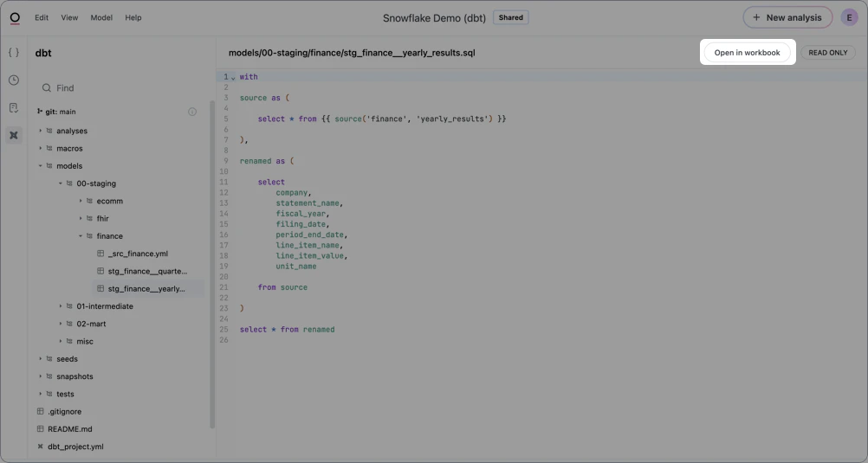Open the dbt_project.yml file
Image resolution: width=868 pixels, height=463 pixels.
pos(76,447)
